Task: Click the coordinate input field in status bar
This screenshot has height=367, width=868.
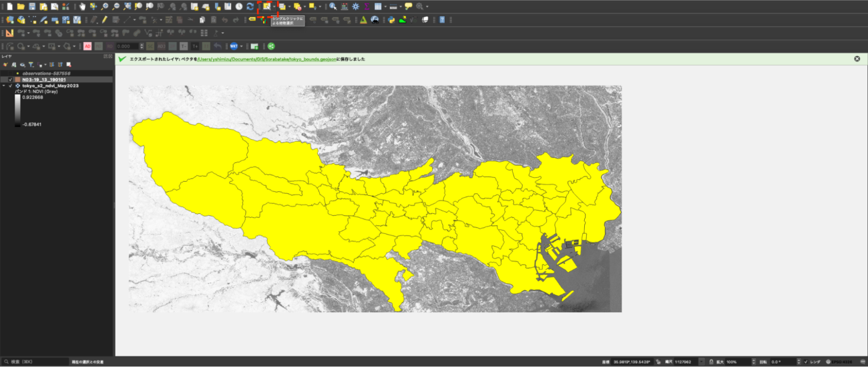Action: (x=633, y=362)
